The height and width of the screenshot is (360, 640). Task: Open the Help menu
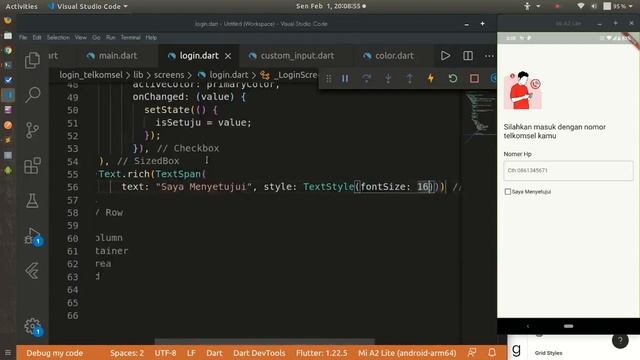click(151, 37)
